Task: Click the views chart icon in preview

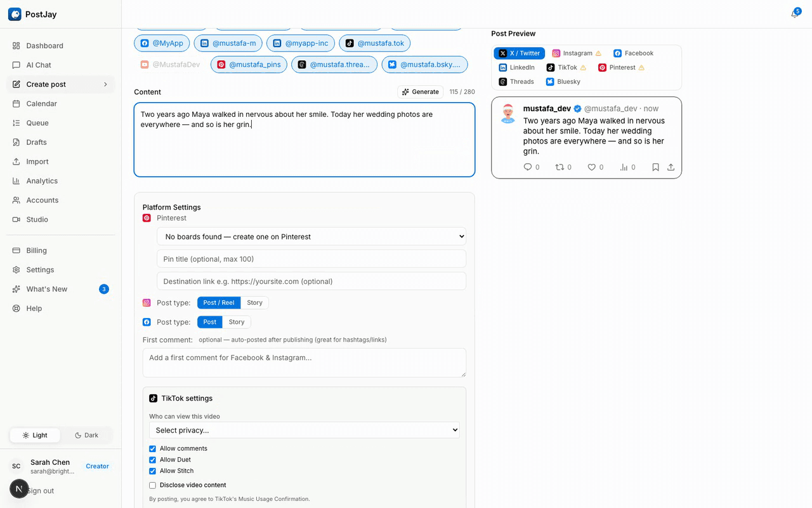Action: point(624,167)
